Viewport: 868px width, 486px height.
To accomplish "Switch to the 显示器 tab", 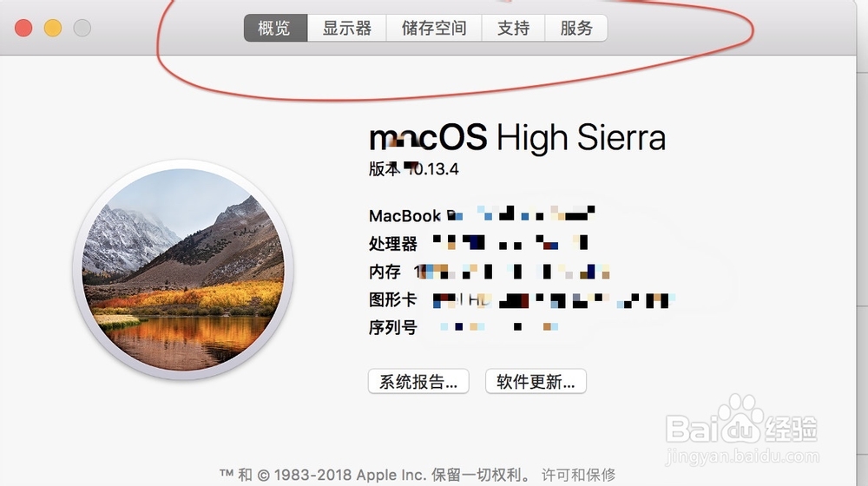I will (x=346, y=29).
